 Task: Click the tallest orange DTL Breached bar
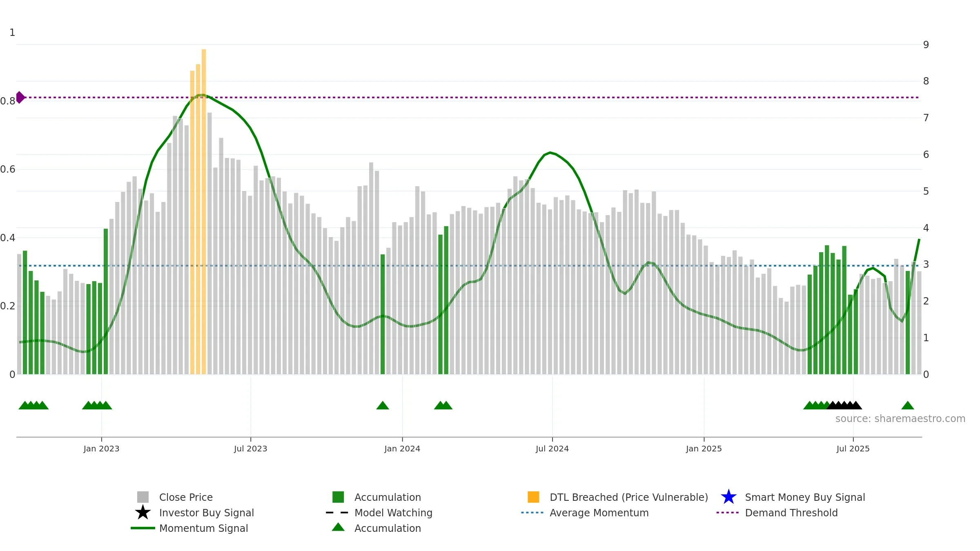click(x=204, y=212)
